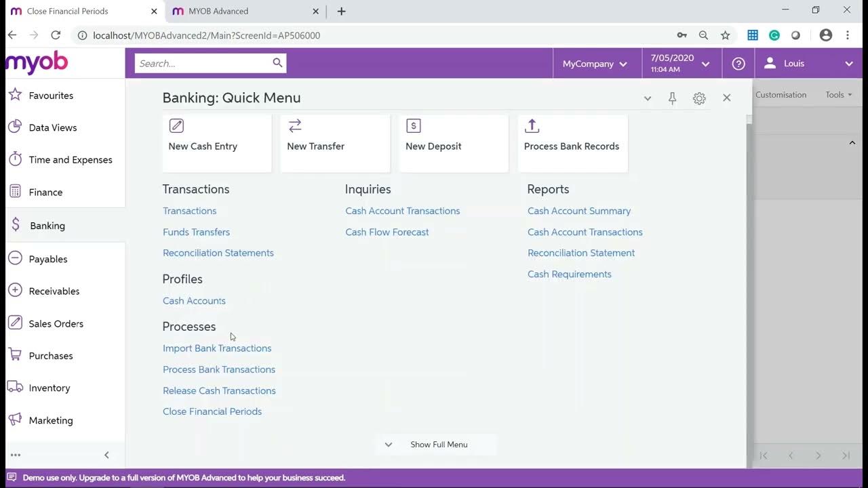Bookmark this page with star icon

coord(725,35)
